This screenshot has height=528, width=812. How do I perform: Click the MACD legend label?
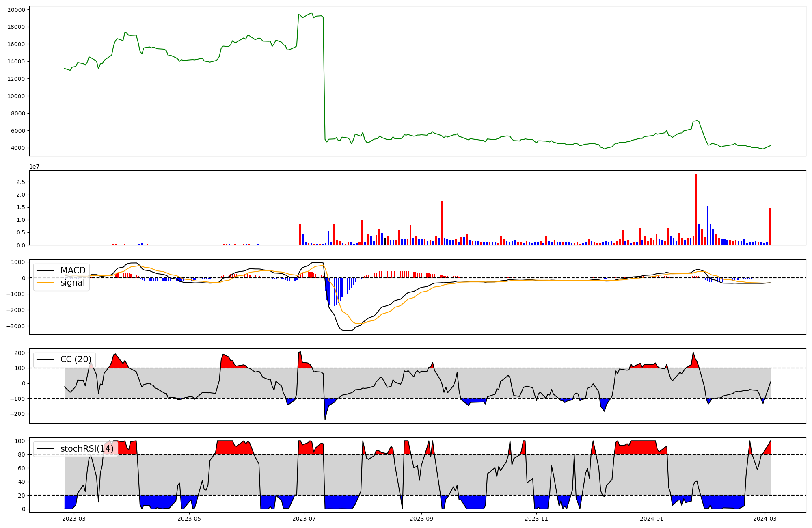pyautogui.click(x=73, y=270)
